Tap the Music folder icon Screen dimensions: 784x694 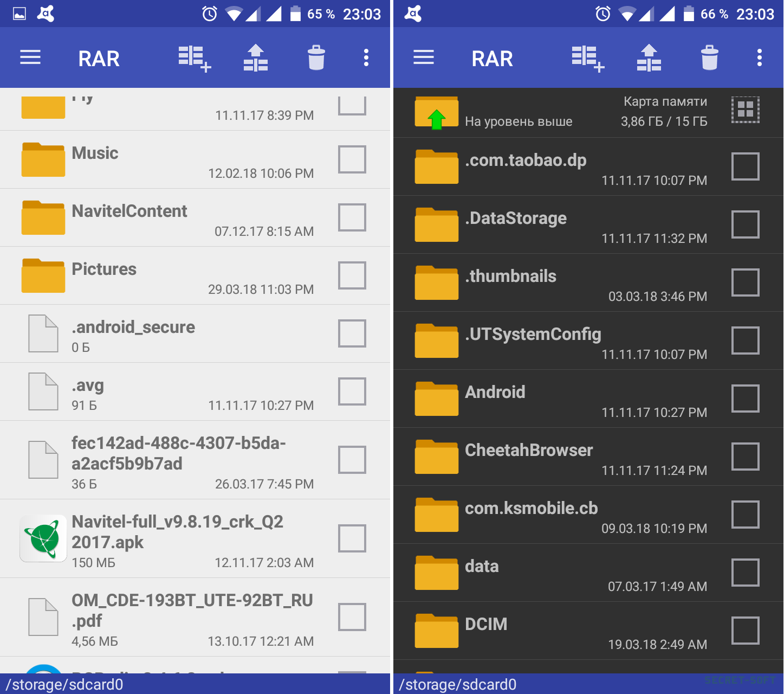43,159
